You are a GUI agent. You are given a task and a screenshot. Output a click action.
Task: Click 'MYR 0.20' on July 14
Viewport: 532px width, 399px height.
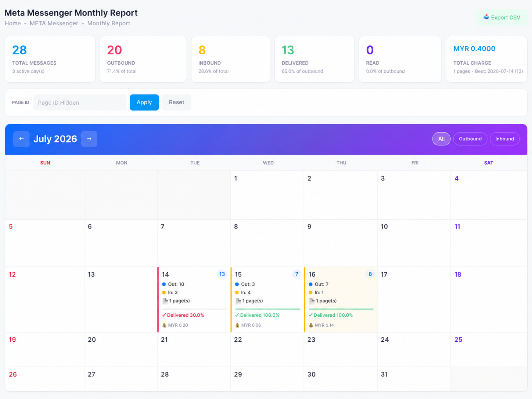click(178, 325)
